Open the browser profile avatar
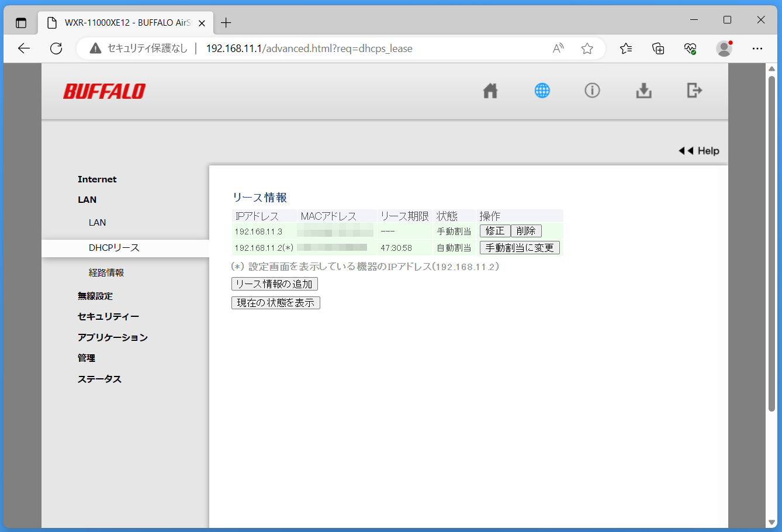 pyautogui.click(x=724, y=49)
